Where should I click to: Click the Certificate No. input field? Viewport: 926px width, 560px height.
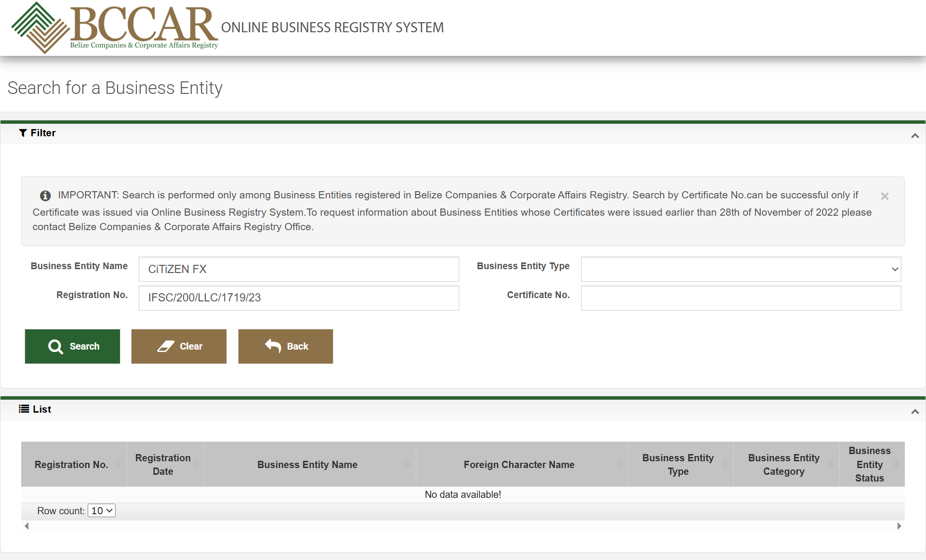pyautogui.click(x=741, y=298)
